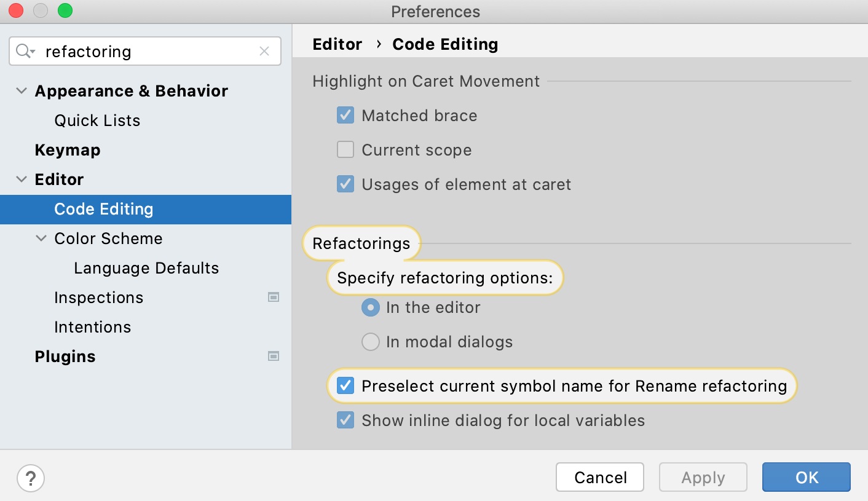Confirm preferences with OK
868x501 pixels.
[806, 477]
